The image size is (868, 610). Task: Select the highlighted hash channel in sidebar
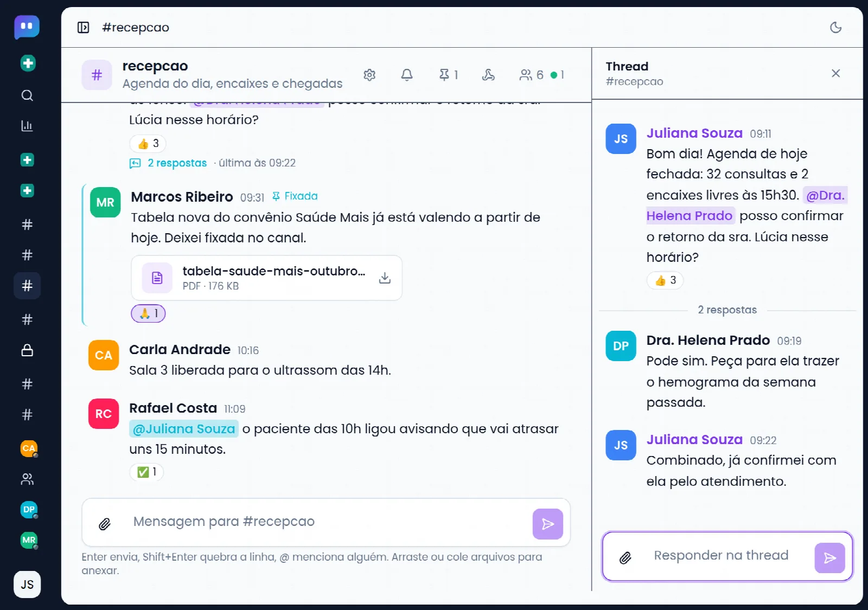pos(27,286)
